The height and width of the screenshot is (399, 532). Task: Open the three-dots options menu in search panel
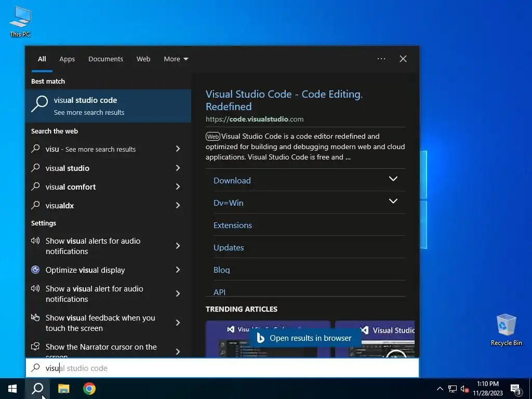click(x=381, y=59)
